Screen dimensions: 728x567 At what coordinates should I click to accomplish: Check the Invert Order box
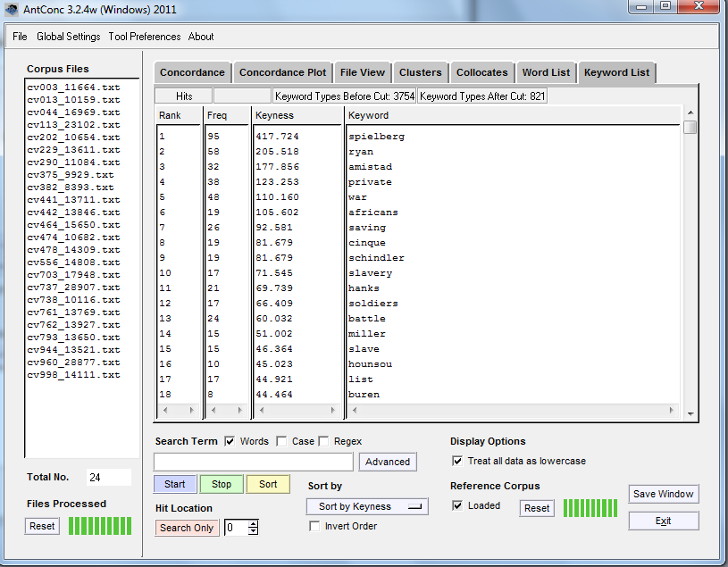click(314, 526)
